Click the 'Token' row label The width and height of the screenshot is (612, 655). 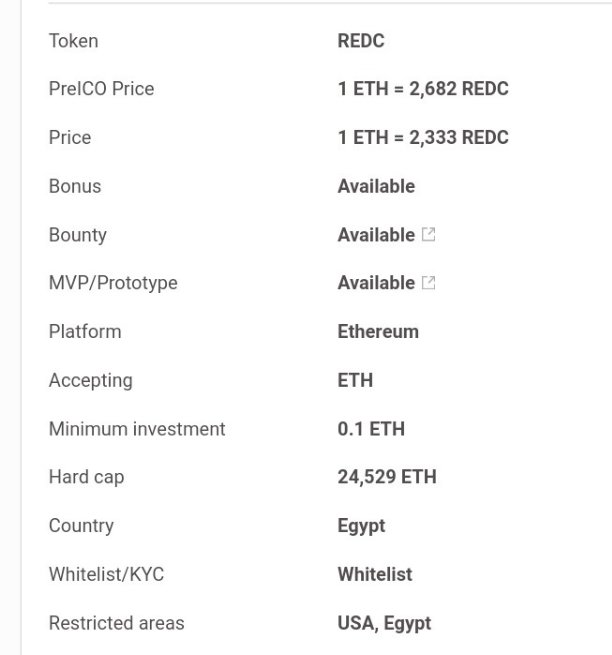[74, 41]
